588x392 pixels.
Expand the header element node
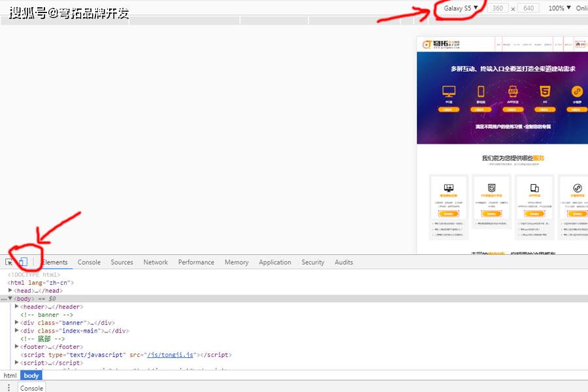click(x=16, y=306)
